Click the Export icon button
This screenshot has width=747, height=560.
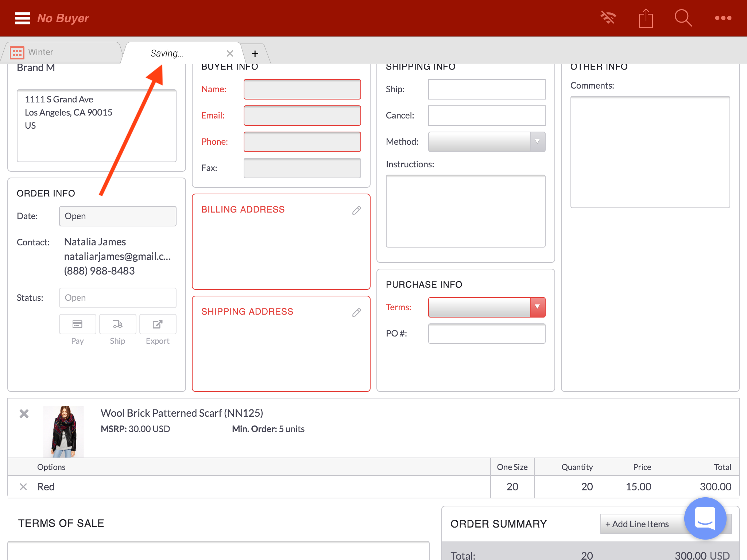pos(158,324)
